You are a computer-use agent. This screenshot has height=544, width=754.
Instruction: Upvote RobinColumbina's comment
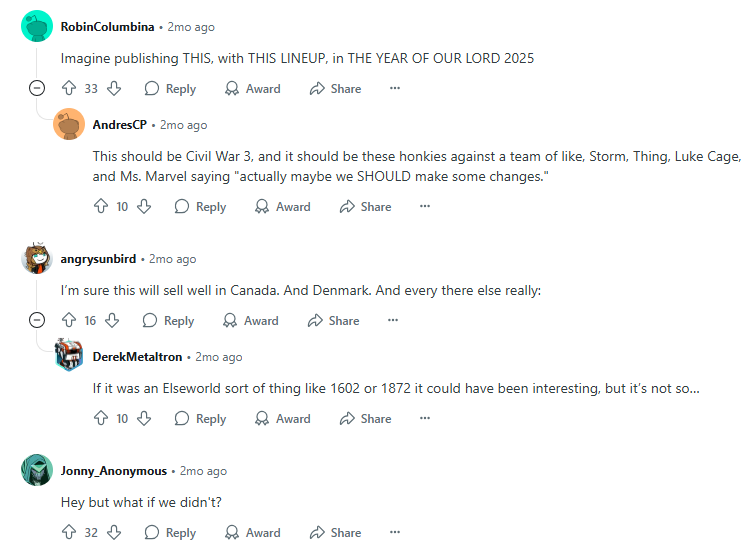pos(69,89)
